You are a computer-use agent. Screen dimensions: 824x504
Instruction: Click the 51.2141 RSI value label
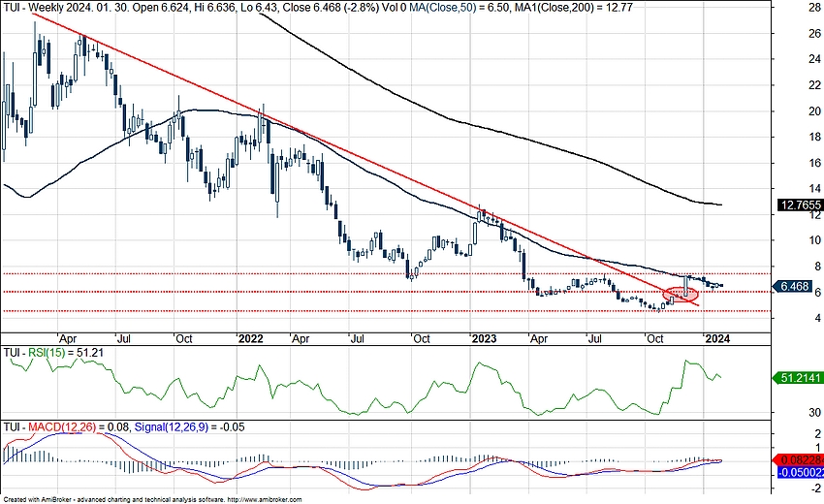(x=799, y=378)
